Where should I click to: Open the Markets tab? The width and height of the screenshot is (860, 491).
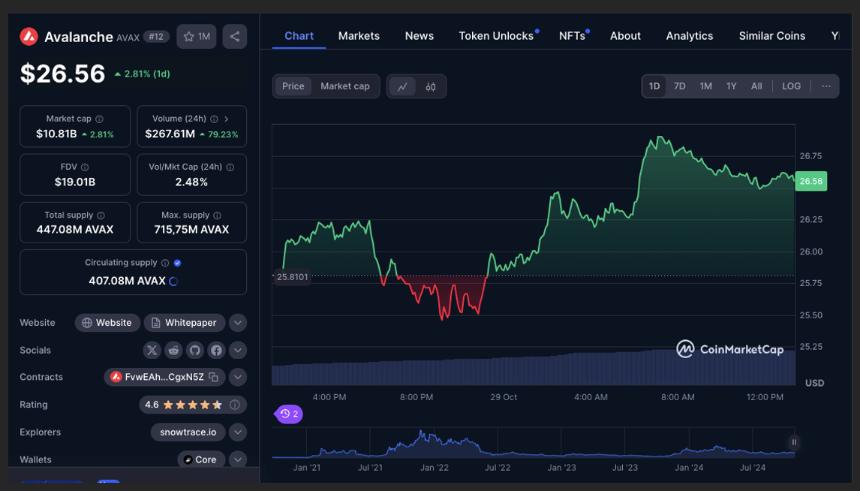pos(359,36)
